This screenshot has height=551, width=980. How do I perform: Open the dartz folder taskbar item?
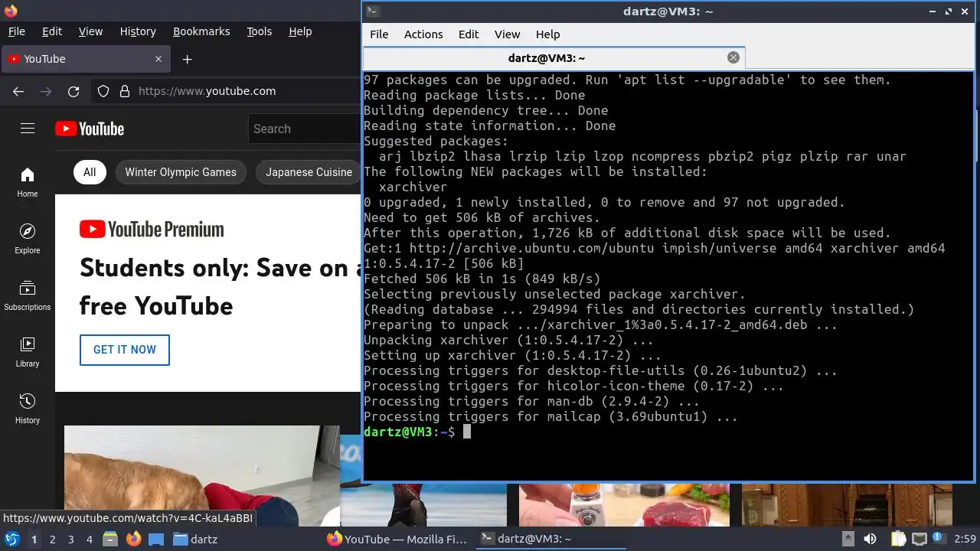[195, 539]
